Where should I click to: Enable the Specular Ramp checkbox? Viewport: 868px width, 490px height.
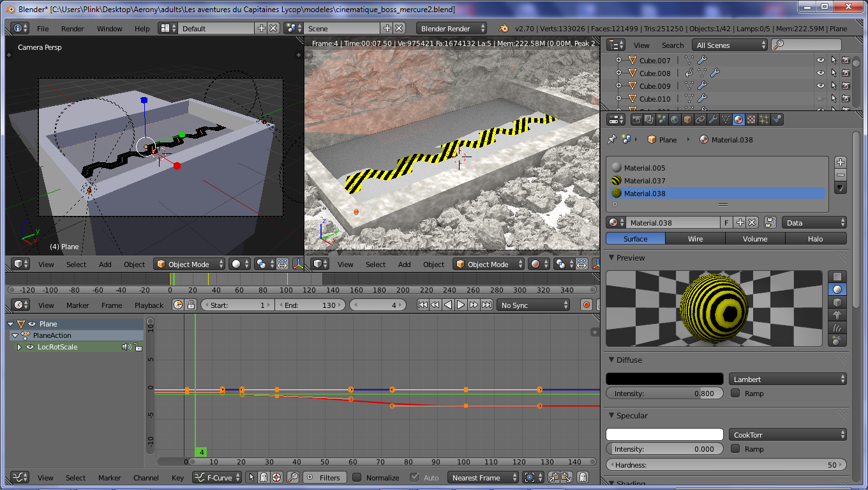point(735,449)
